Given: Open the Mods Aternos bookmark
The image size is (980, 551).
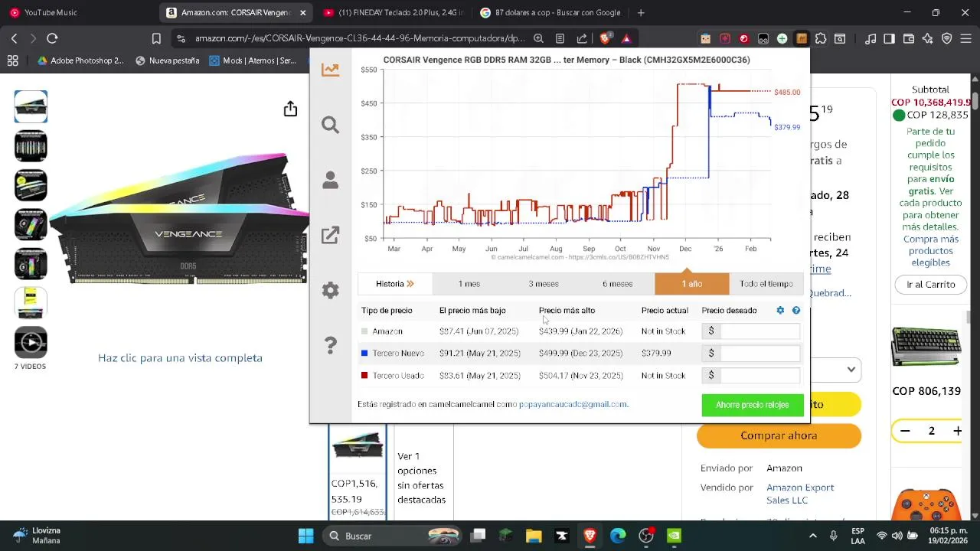Looking at the screenshot, I should pyautogui.click(x=253, y=60).
